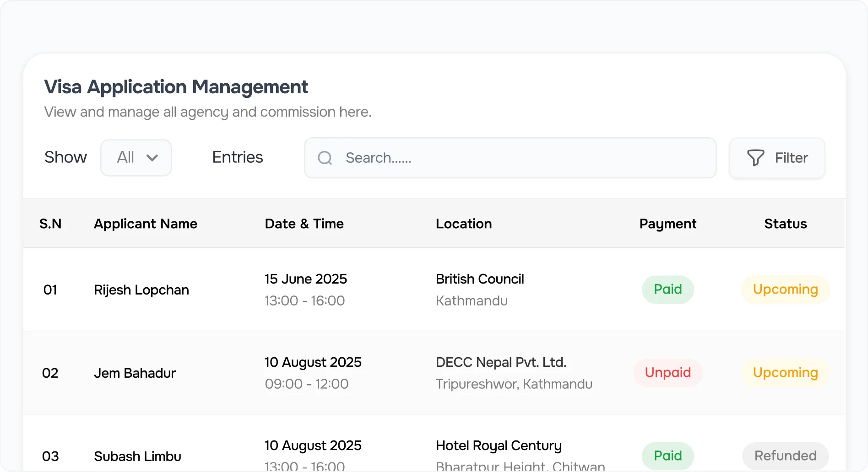Click the Date & Time column header
Screen dimensions: 868x472
(304, 224)
